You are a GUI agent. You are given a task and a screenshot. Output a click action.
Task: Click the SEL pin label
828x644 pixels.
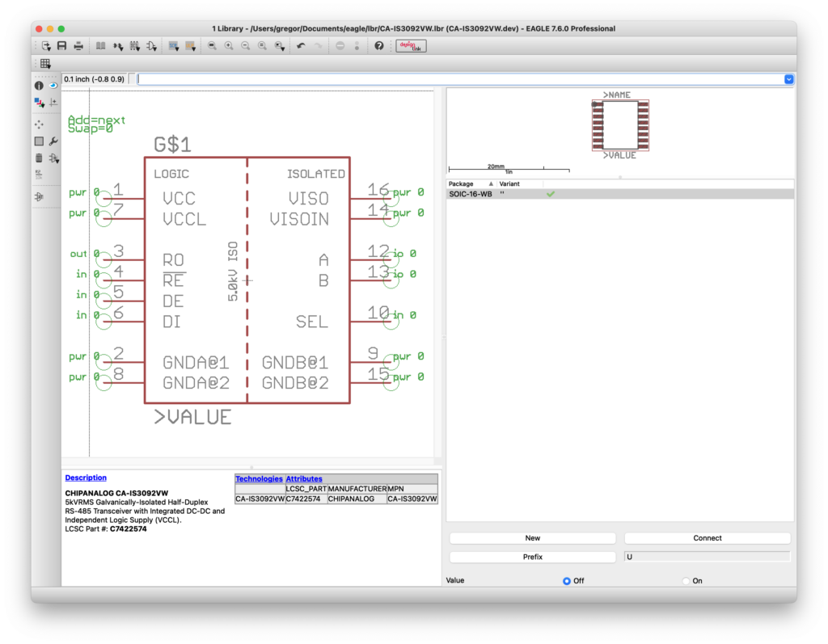pos(311,322)
